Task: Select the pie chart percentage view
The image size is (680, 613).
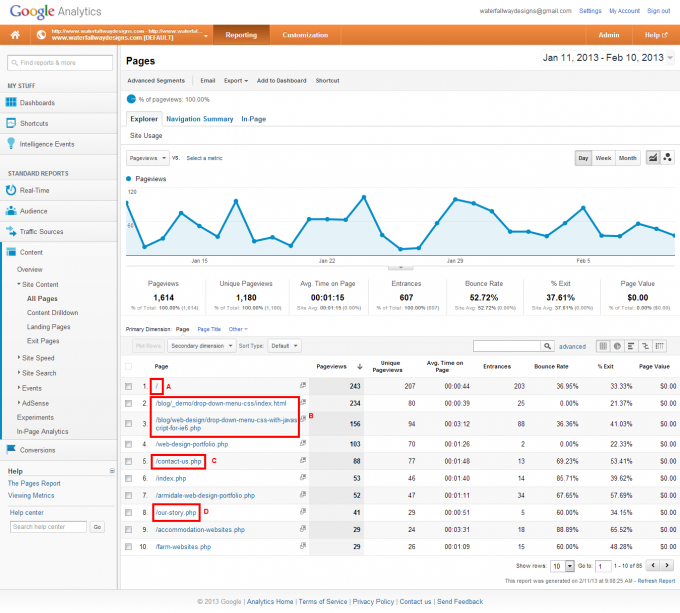Action: [617, 346]
